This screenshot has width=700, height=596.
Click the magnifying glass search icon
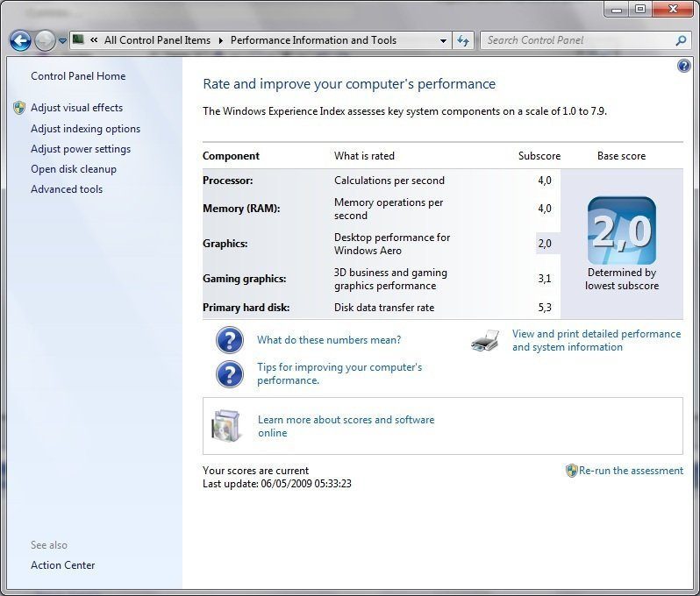[x=681, y=40]
